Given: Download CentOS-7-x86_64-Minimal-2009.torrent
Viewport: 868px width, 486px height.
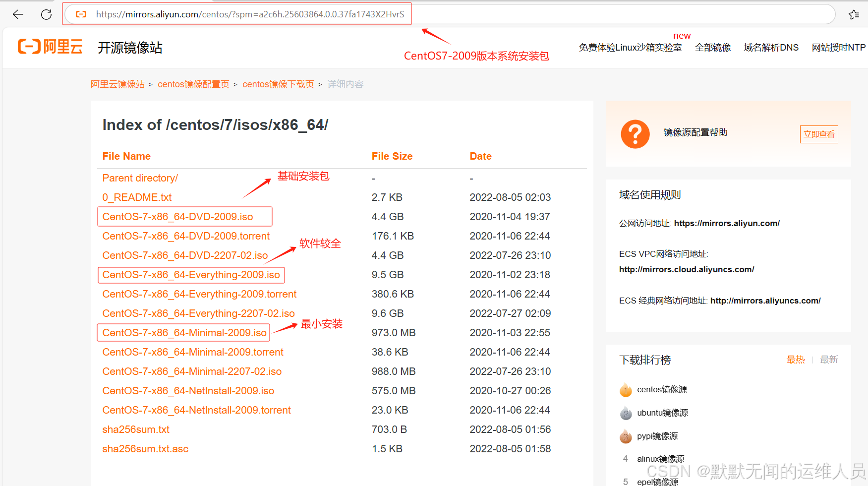Looking at the screenshot, I should point(193,352).
